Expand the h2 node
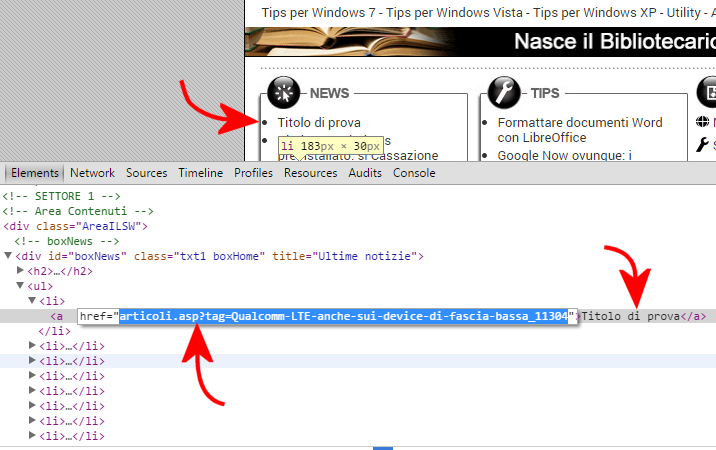The width and height of the screenshot is (716, 450). [20, 270]
